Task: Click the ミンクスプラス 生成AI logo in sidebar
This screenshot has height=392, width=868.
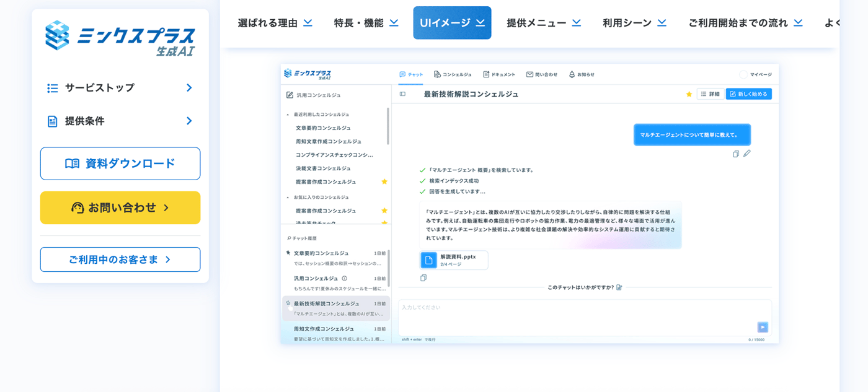Action: [120, 38]
